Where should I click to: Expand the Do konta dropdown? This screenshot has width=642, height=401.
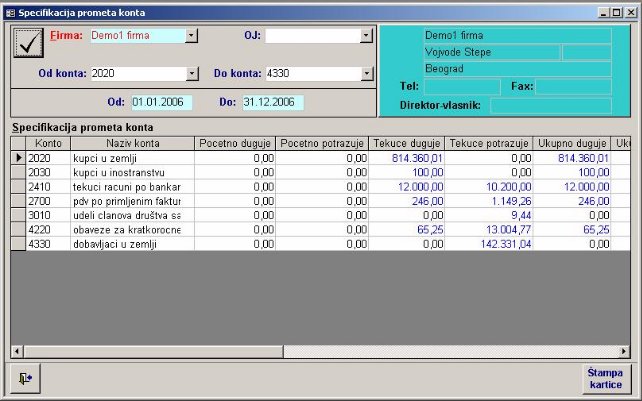pos(367,73)
